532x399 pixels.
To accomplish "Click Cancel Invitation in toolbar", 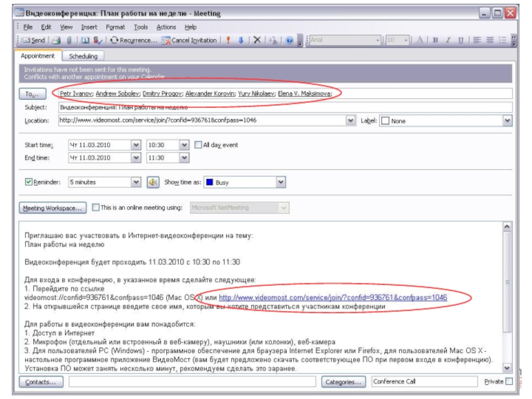I will (190, 40).
